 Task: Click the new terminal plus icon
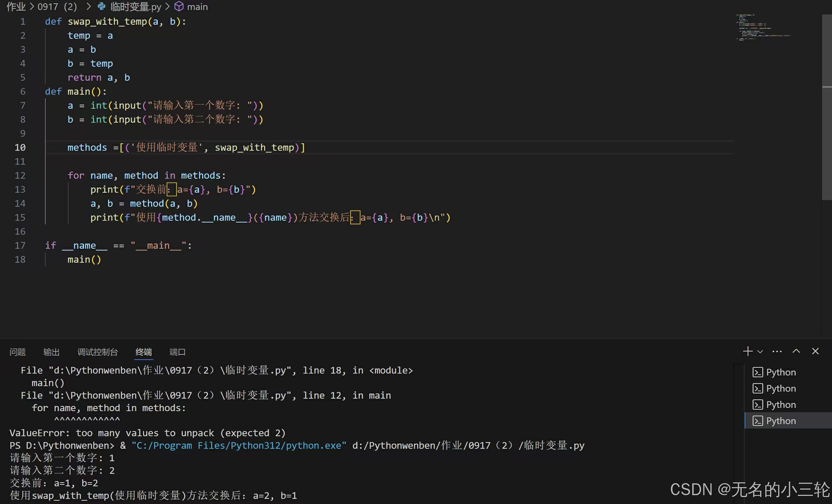tap(748, 351)
